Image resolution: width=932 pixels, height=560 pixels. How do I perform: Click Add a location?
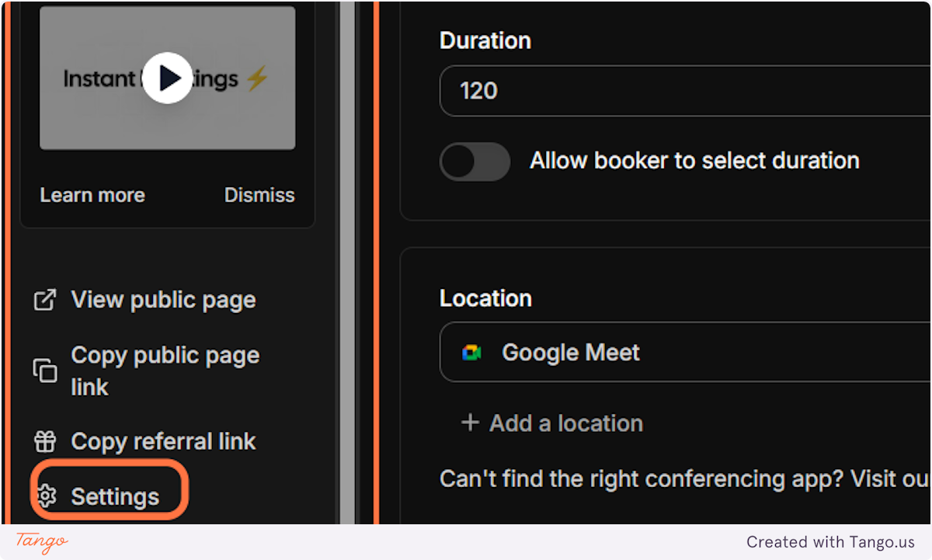566,423
